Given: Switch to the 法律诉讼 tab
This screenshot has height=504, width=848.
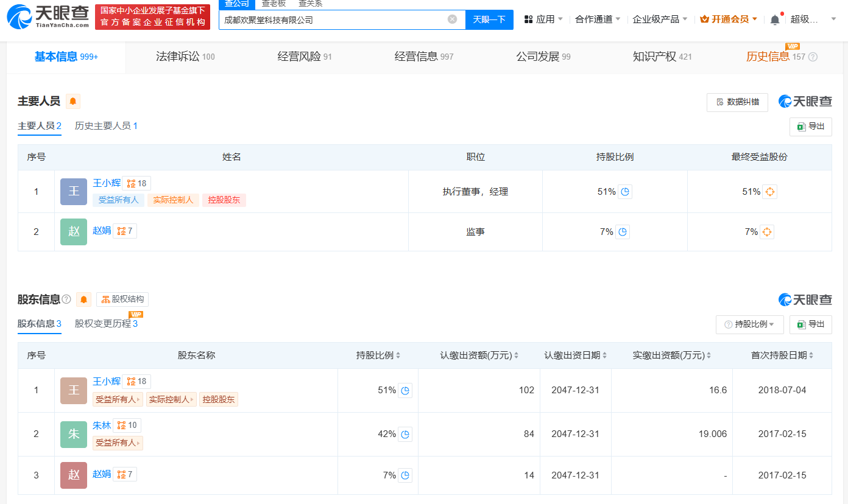Looking at the screenshot, I should pyautogui.click(x=185, y=57).
